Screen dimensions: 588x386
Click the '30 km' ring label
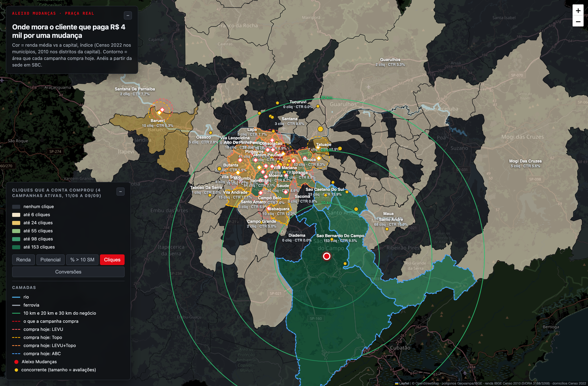(x=327, y=98)
